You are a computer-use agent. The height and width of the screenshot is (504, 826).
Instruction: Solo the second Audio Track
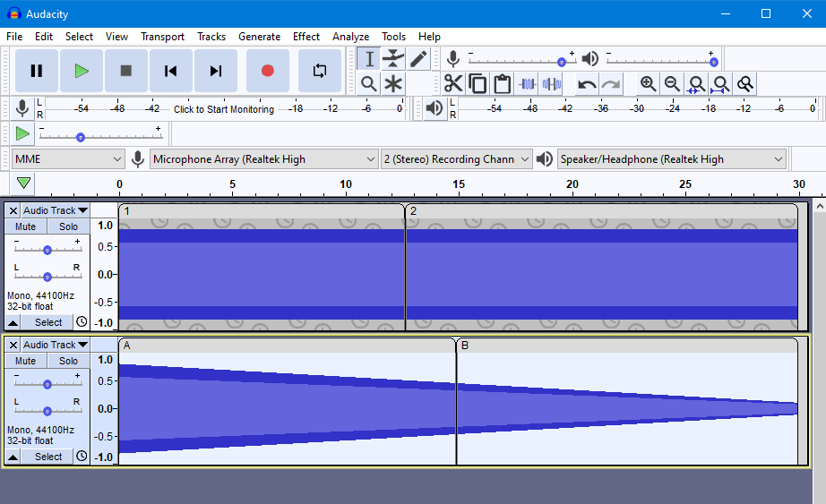pos(68,361)
